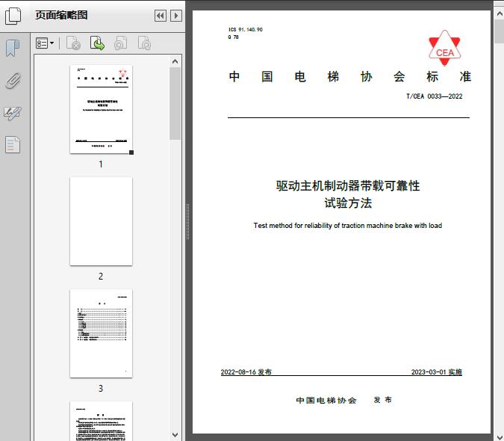The height and width of the screenshot is (441, 504).
Task: Click the delete pages icon
Action: [73, 43]
